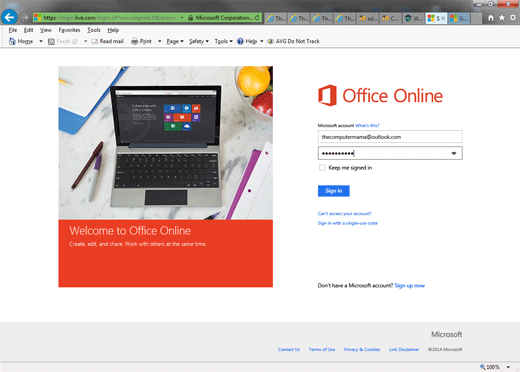Open the address bar autocomplete dropdown arrow

(x=182, y=18)
